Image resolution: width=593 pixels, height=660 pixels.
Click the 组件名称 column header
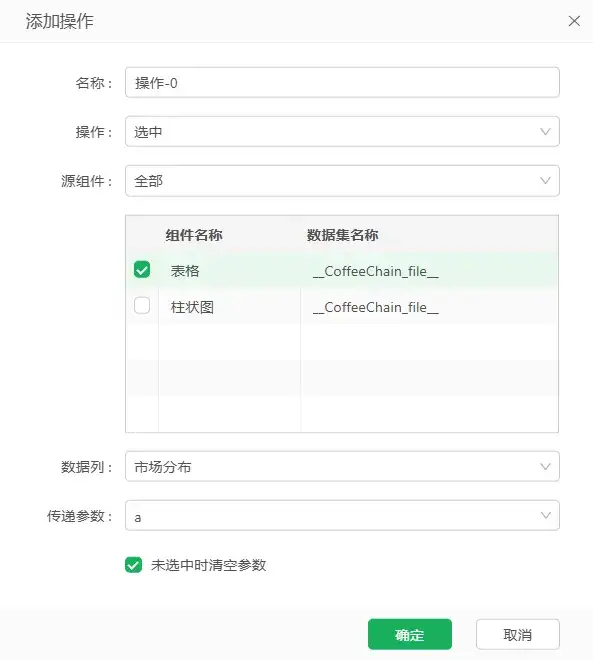tap(194, 235)
